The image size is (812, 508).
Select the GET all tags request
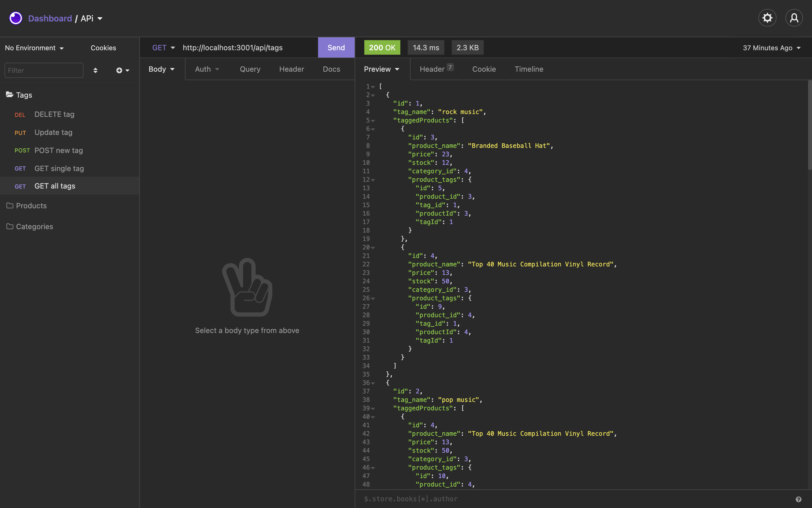[69, 186]
